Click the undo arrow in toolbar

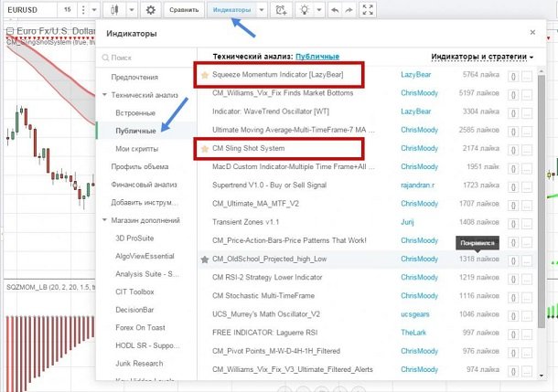335,10
